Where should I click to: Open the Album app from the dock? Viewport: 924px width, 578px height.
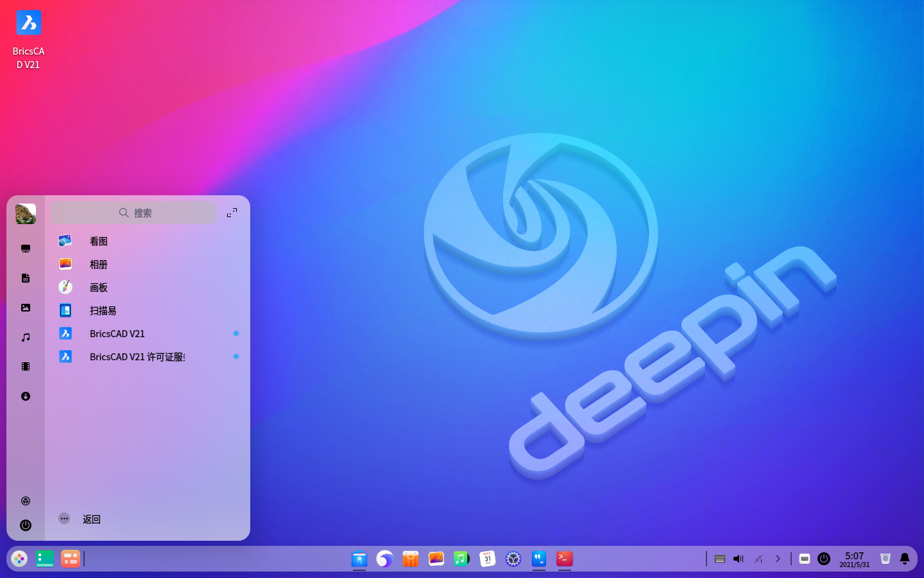(x=436, y=559)
